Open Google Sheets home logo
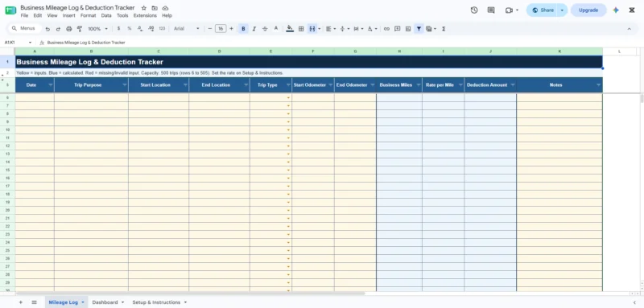The height and width of the screenshot is (308, 644). coord(10,10)
